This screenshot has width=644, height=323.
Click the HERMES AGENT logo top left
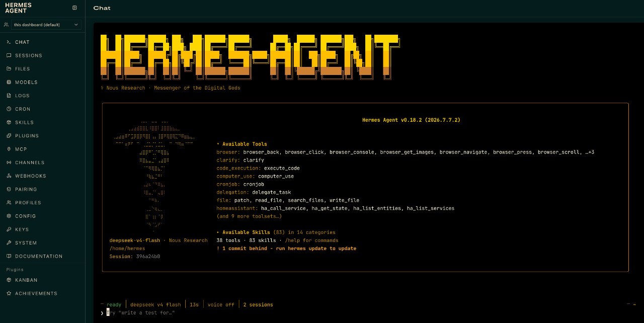(18, 8)
